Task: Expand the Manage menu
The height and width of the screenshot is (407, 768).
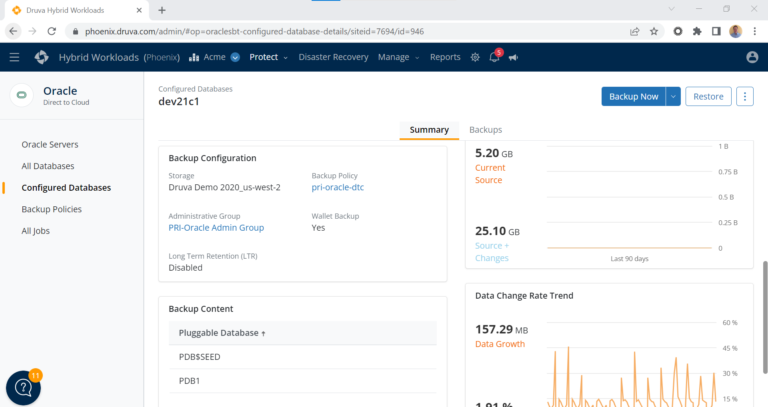Action: tap(397, 57)
